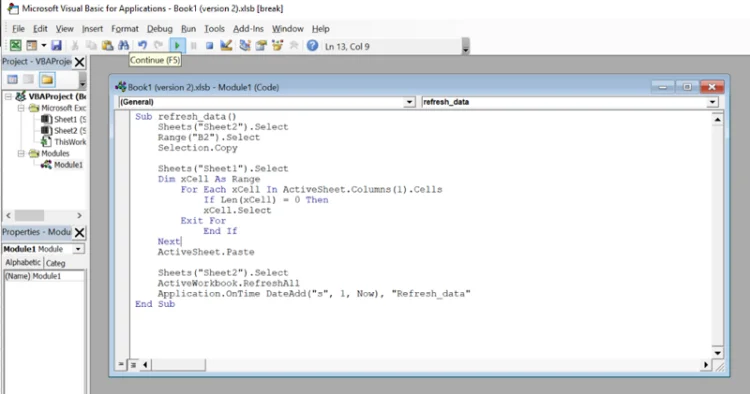
Task: Click code window vertical scrollbar up arrow
Action: click(717, 120)
